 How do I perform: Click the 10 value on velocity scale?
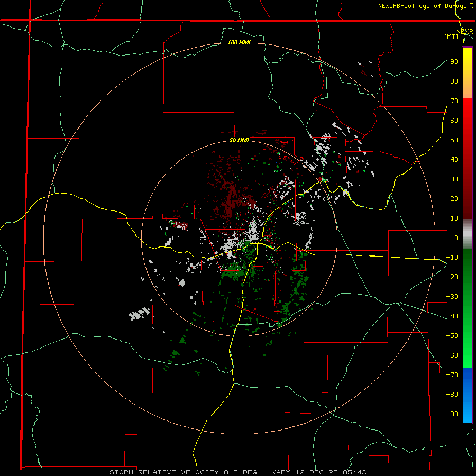[x=454, y=218]
